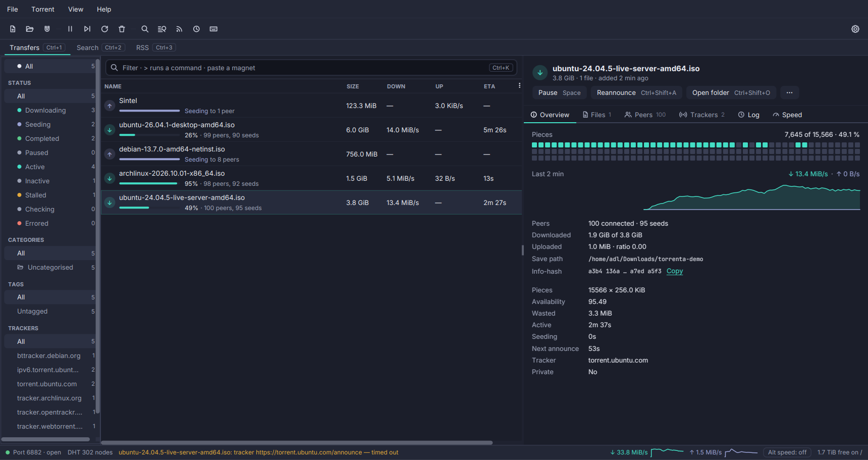Pause the selected torrent
Viewport: 868px width, 460px height.
click(x=559, y=92)
